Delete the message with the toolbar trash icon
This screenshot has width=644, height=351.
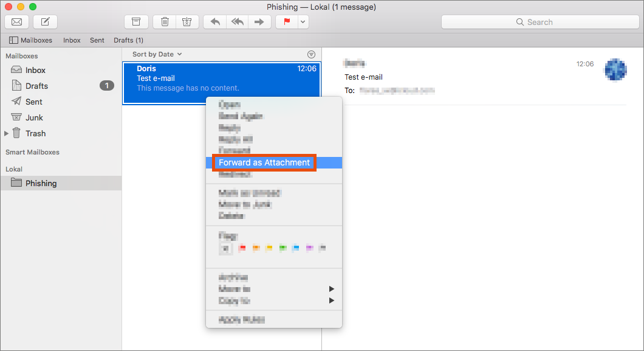(165, 22)
